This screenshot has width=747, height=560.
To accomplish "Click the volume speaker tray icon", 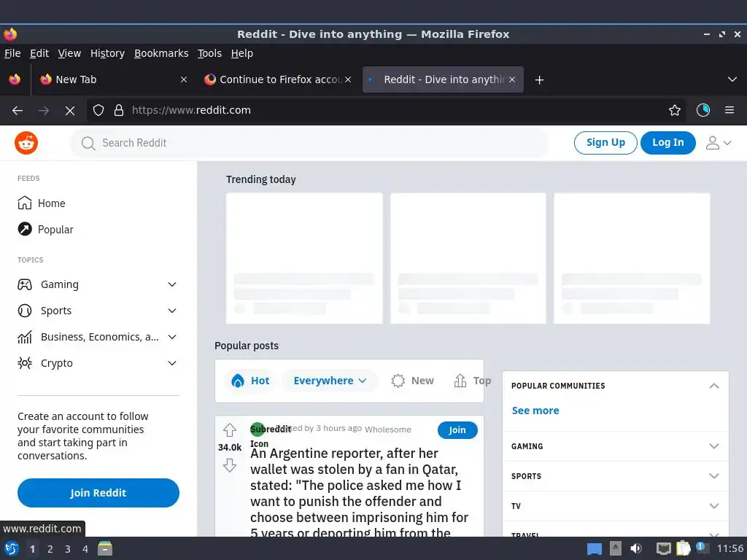I will 636,548.
